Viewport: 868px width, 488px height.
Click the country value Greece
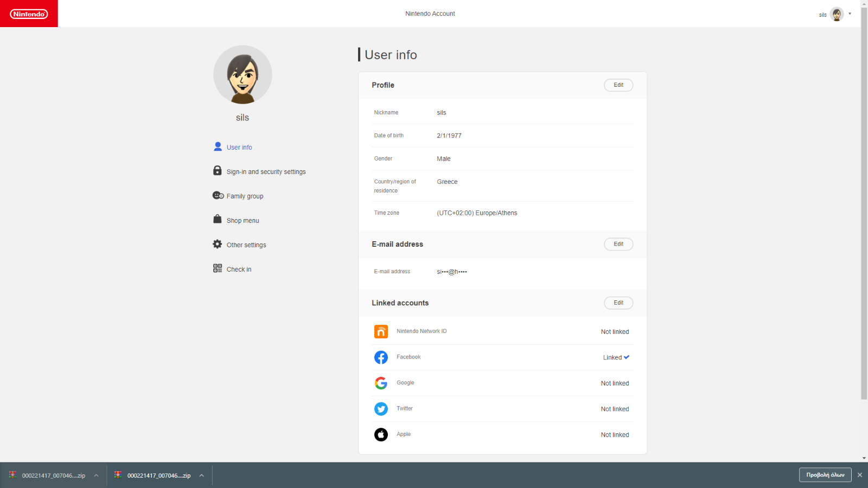pos(447,182)
